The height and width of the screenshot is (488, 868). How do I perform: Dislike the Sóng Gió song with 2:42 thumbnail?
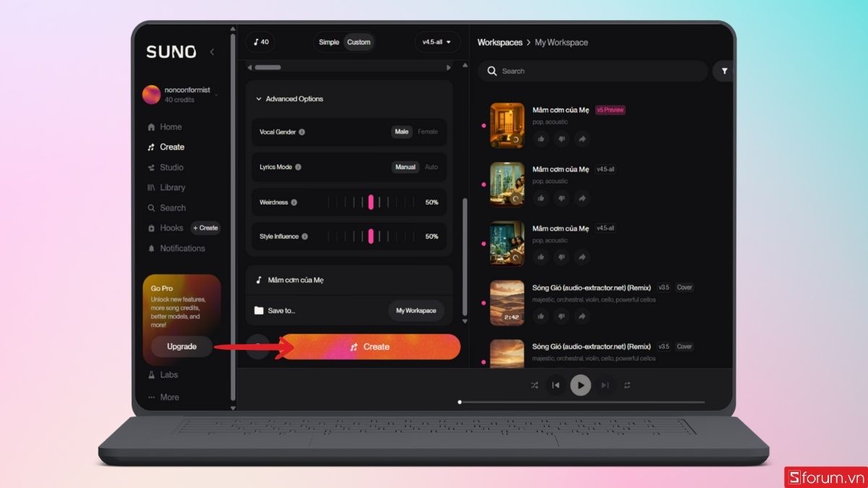point(561,316)
